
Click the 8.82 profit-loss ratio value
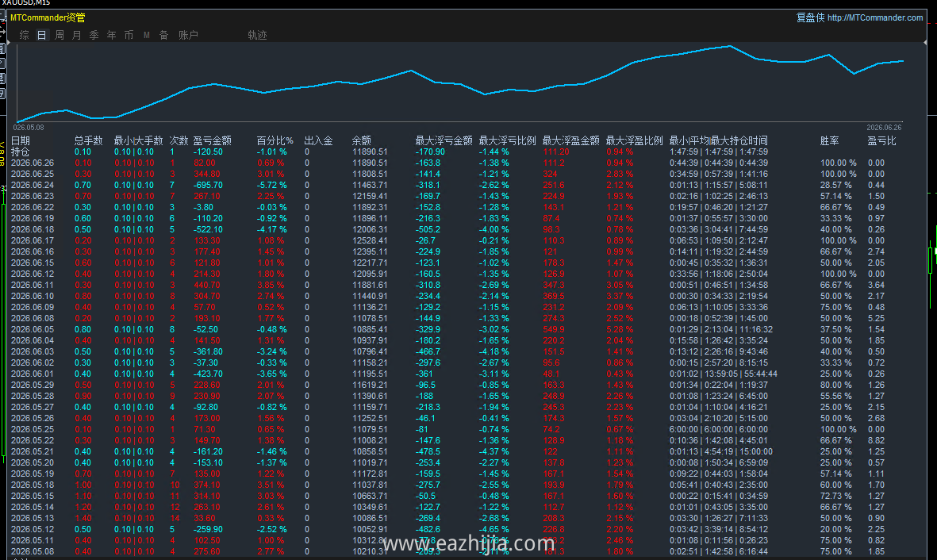click(876, 440)
